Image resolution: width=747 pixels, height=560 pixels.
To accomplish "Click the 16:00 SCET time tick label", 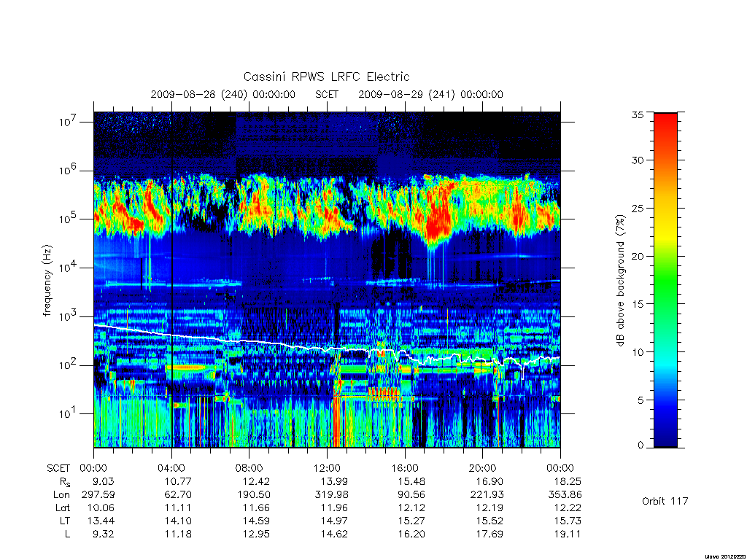I will coord(404,468).
